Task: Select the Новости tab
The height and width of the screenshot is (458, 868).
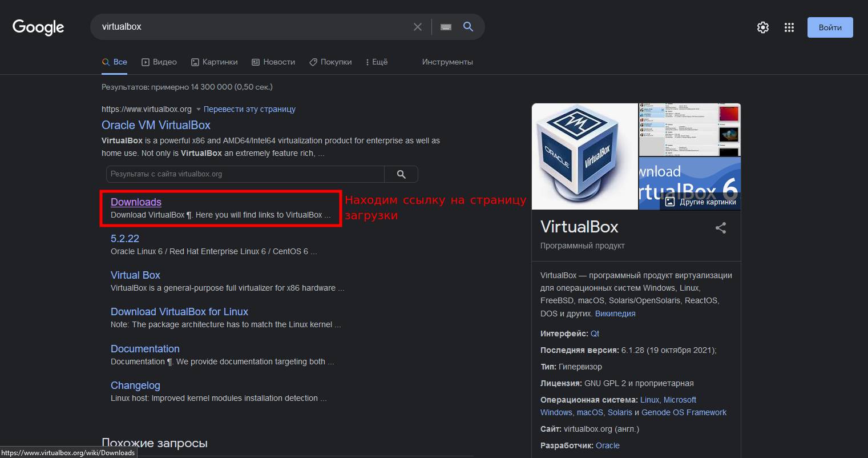Action: pyautogui.click(x=273, y=62)
